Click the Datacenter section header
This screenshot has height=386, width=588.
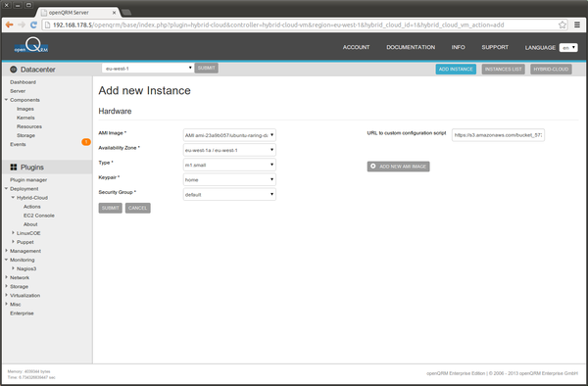click(47, 70)
